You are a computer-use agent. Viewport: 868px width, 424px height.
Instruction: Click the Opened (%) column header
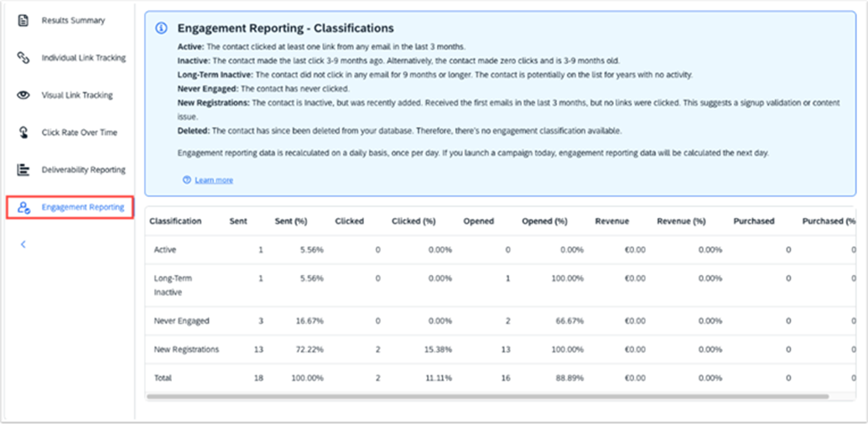coord(545,221)
